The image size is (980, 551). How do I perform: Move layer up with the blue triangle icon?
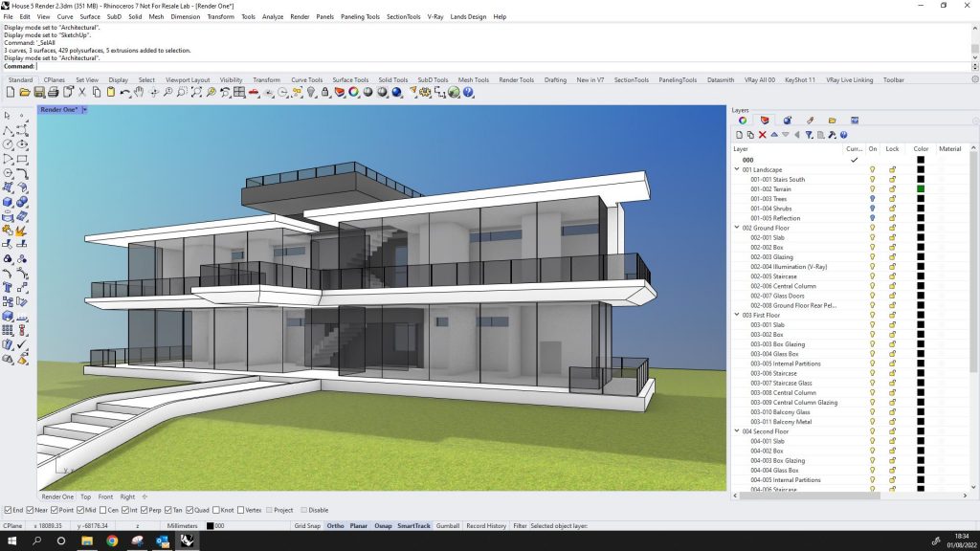tap(773, 135)
